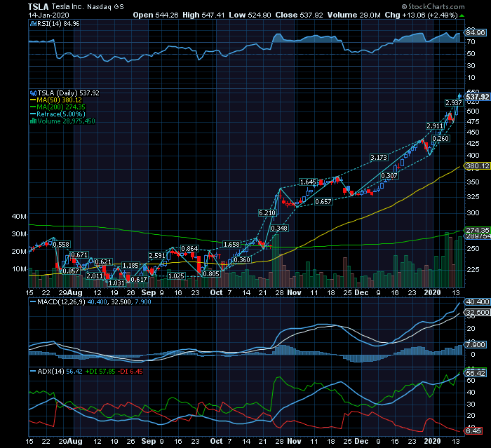Click the TSLA (Daily) candlestick legend icon

33,93
